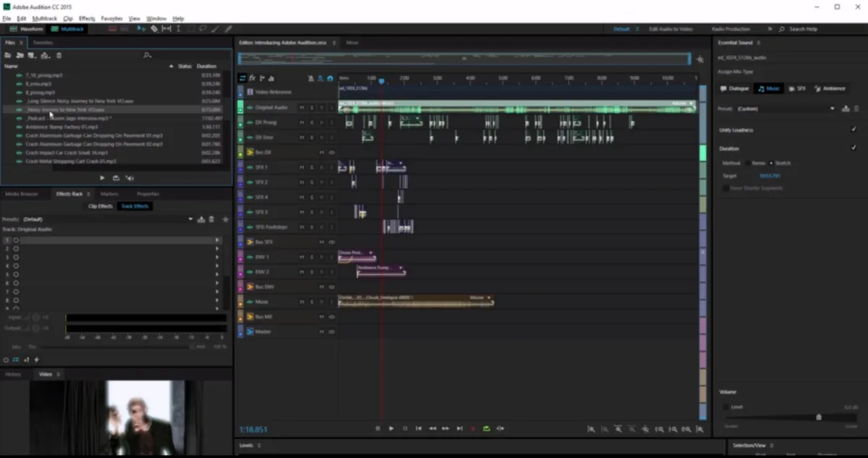Mute the Bus DX track

coord(321,153)
